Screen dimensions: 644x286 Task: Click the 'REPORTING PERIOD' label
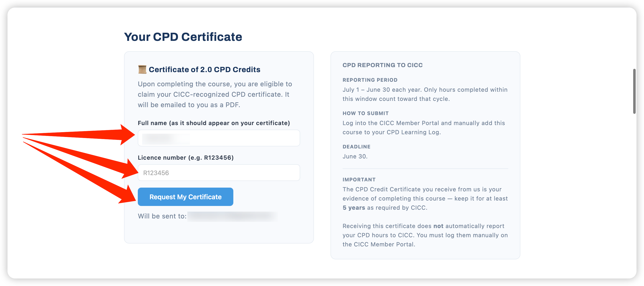coord(370,80)
